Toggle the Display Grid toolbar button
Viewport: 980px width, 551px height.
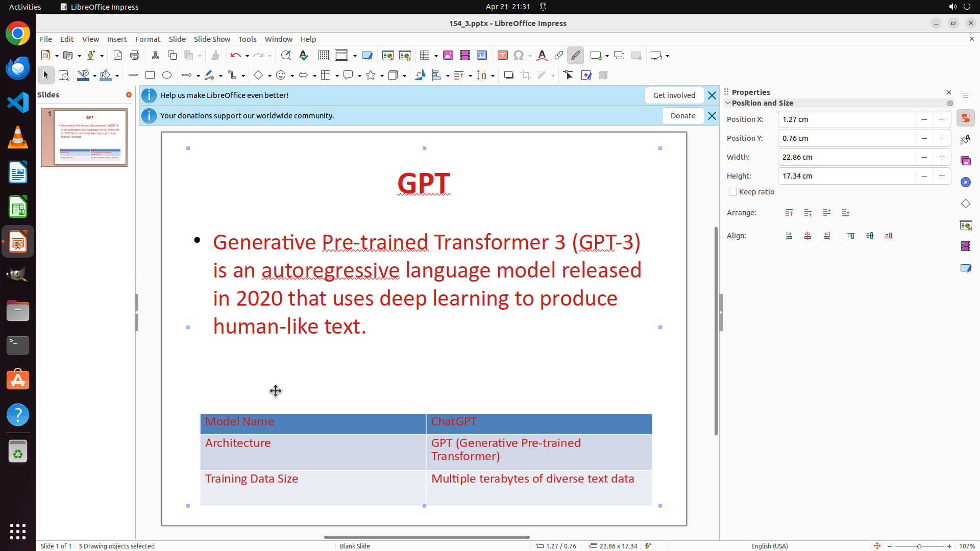324,56
